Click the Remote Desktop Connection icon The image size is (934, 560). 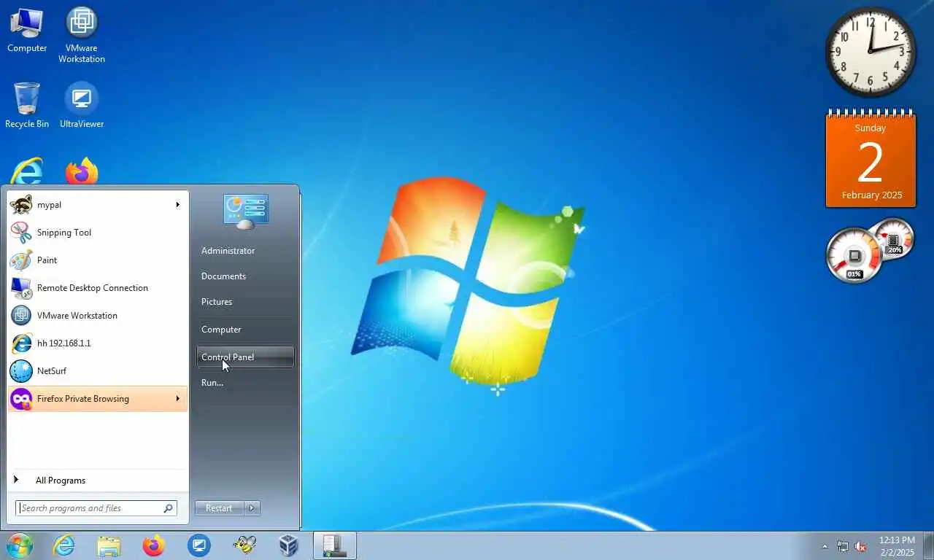(21, 288)
